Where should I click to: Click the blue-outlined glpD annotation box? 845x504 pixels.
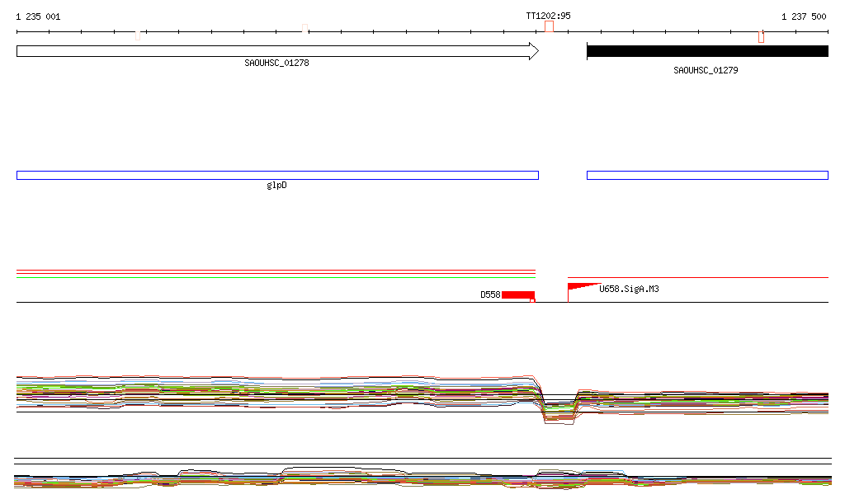[x=276, y=175]
